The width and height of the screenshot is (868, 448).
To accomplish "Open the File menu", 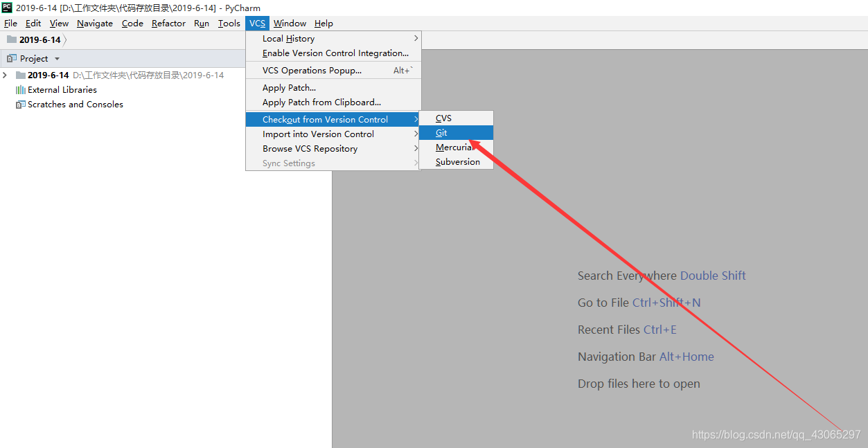I will point(10,23).
